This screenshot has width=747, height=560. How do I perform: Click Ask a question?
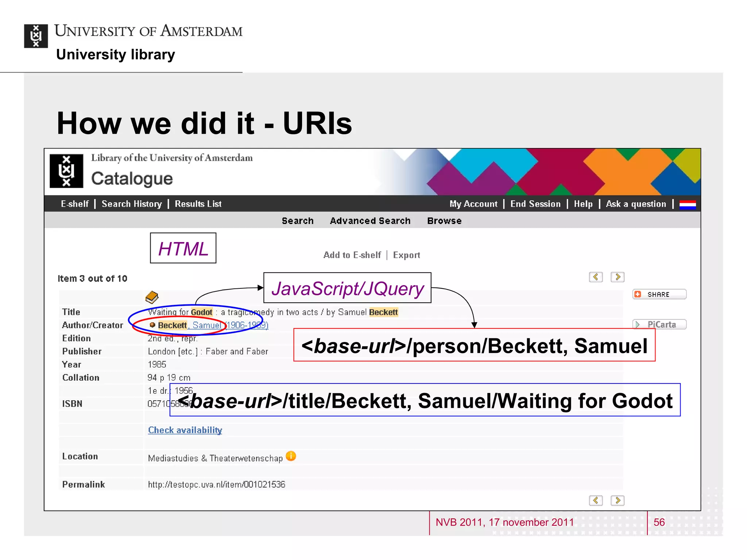pyautogui.click(x=636, y=204)
